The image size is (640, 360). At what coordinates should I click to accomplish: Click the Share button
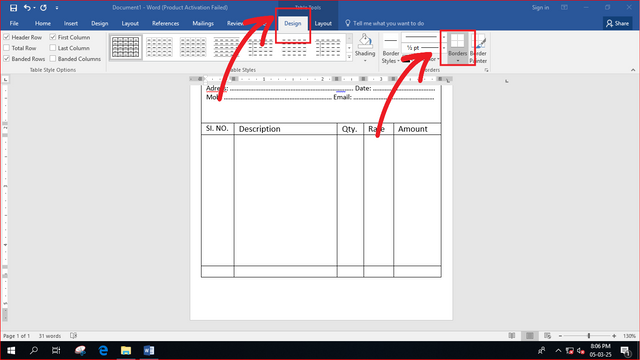618,23
